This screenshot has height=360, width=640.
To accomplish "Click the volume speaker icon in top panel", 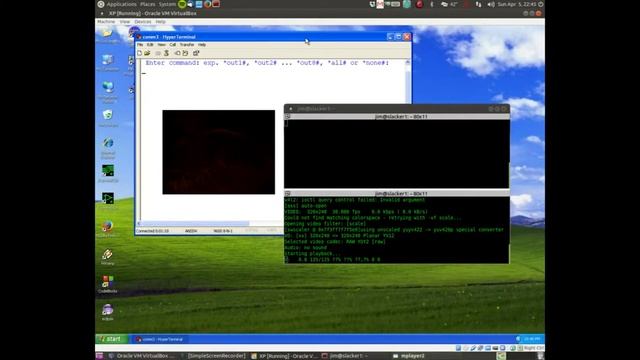I will (x=491, y=4).
